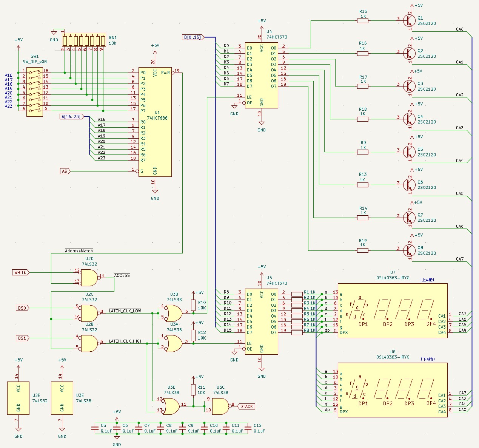Click the C5 0.1uF capacitor symbol
Viewport: 479px width, 448px height.
[x=95, y=428]
